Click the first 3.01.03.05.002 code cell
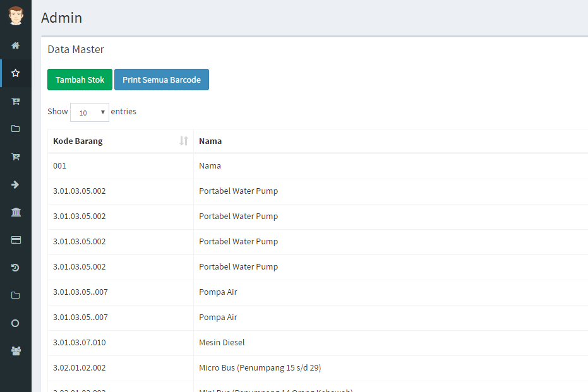The height and width of the screenshot is (392, 588). [x=121, y=191]
